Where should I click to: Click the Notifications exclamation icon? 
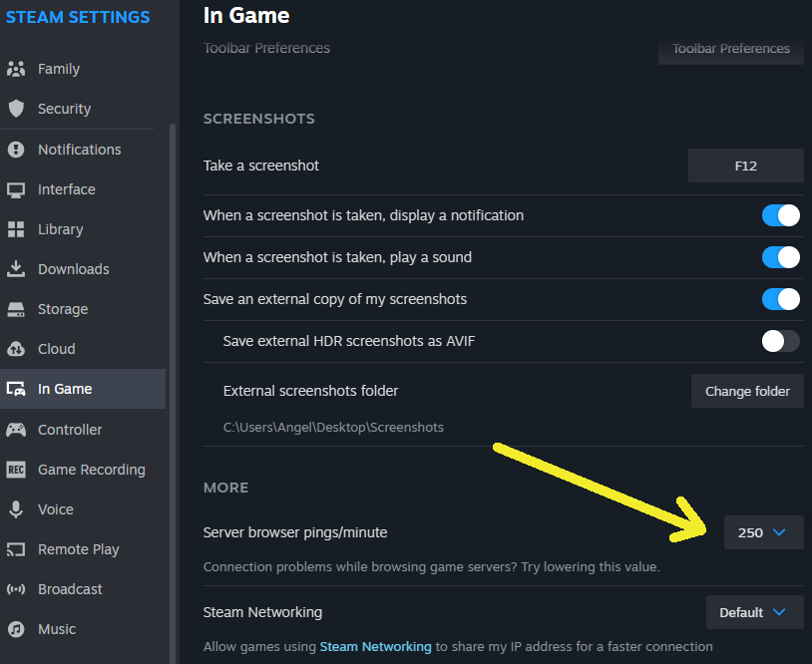(x=16, y=150)
